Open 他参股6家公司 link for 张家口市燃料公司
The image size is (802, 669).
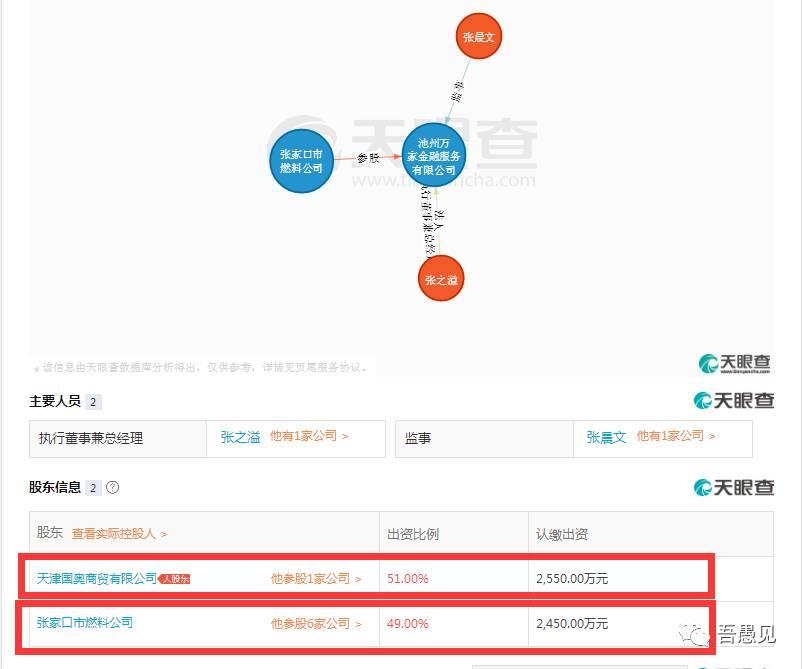pos(316,623)
